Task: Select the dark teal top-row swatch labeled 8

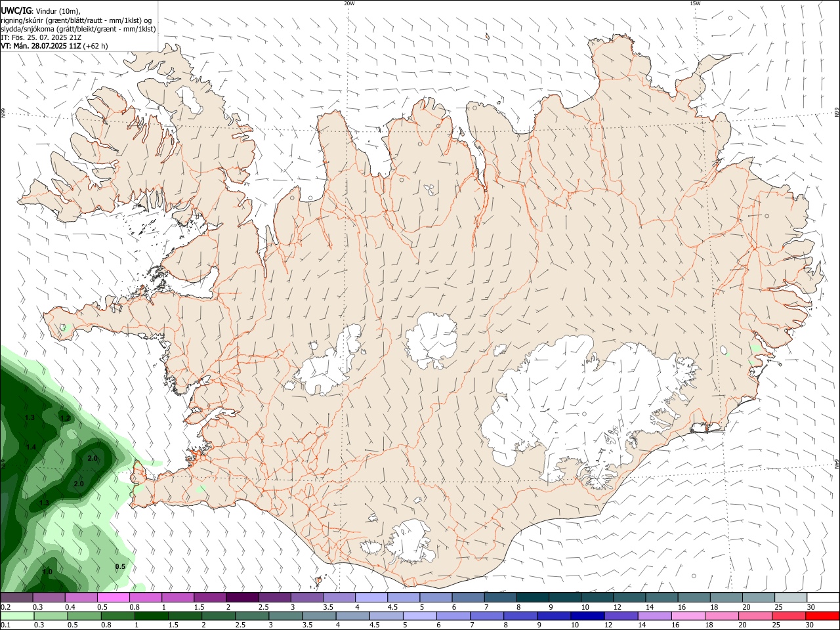Action: (x=532, y=598)
